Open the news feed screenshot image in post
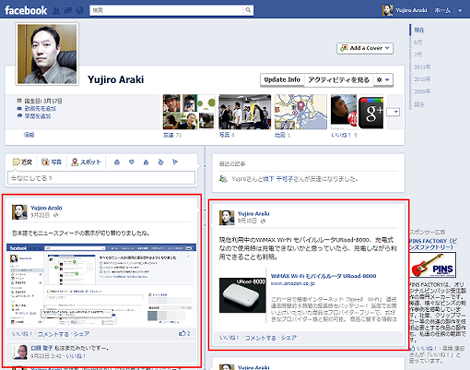Viewport: 470px width, 370px height. (101, 285)
